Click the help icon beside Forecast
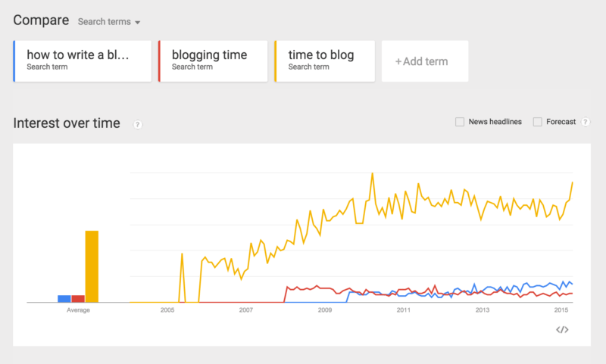The image size is (606, 364). tap(586, 122)
